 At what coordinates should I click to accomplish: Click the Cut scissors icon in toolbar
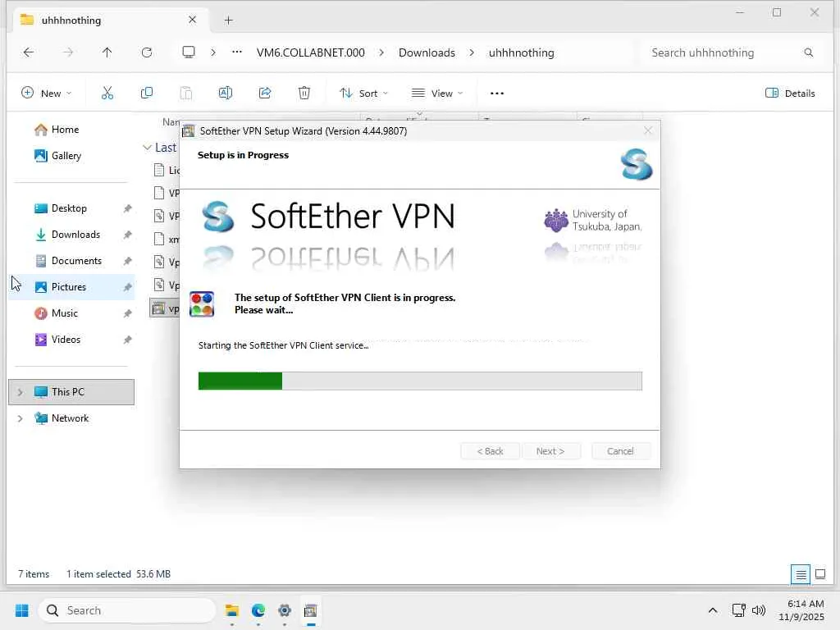point(107,94)
